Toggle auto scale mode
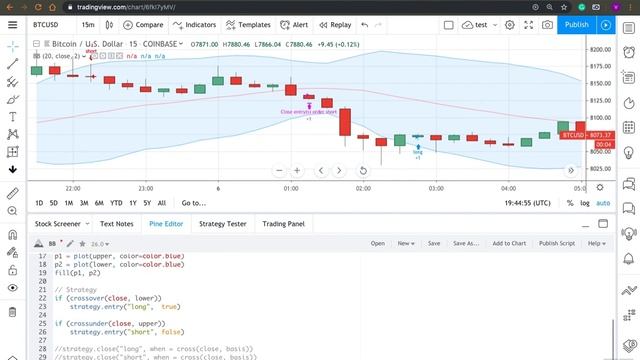 [603, 203]
